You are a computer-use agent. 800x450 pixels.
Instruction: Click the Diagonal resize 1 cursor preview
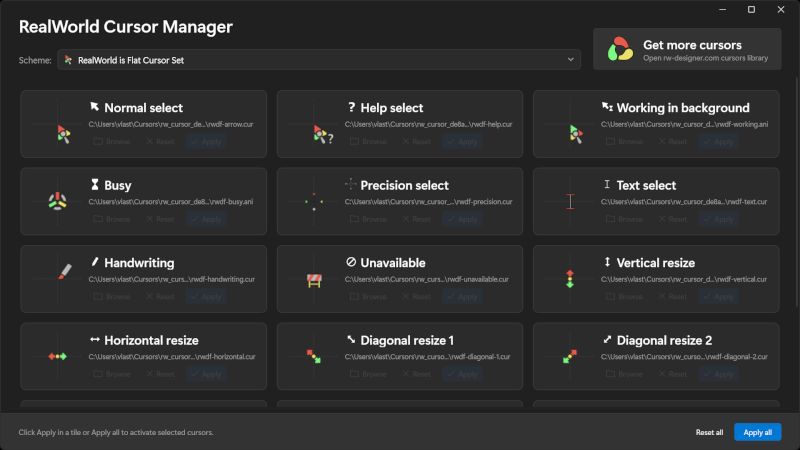313,356
